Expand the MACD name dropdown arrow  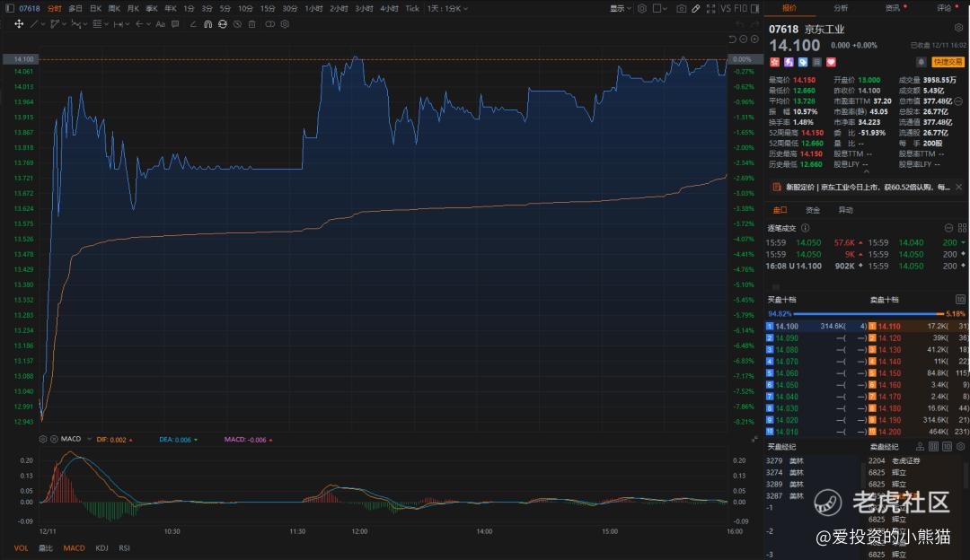tap(89, 440)
